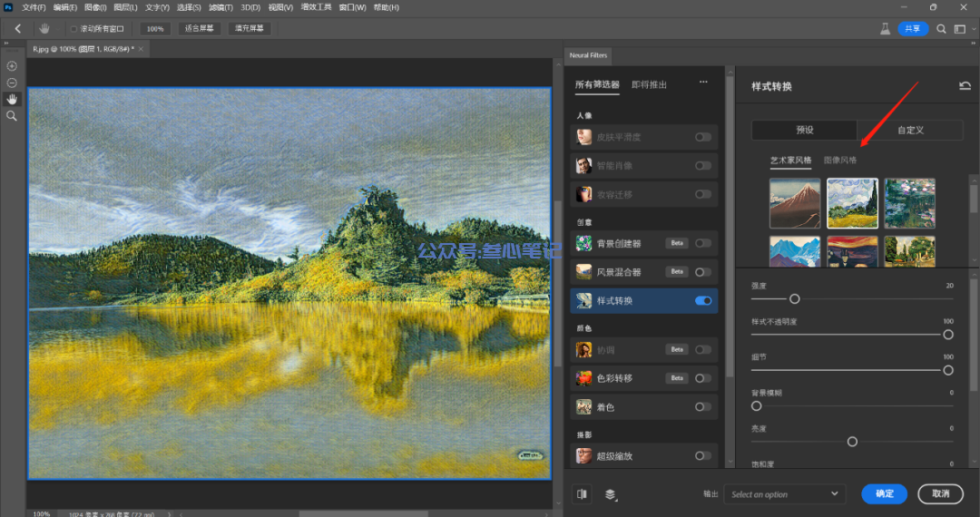This screenshot has height=517, width=980.
Task: Open the 文件(F) menu
Action: click(34, 7)
